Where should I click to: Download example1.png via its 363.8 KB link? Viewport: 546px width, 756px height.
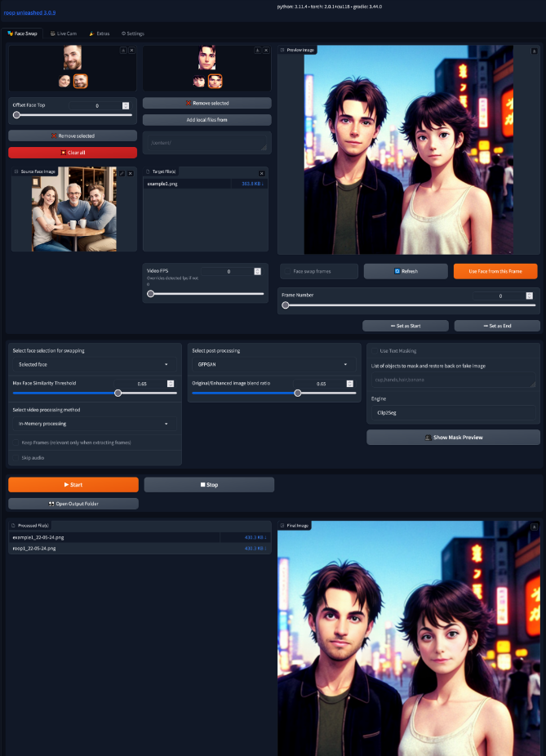tap(252, 184)
